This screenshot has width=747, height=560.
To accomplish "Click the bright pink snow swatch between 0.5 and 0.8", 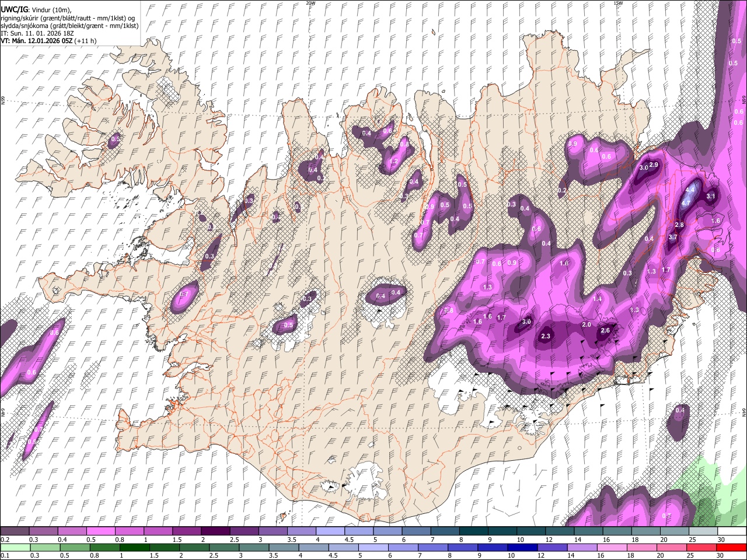I will click(x=100, y=531).
